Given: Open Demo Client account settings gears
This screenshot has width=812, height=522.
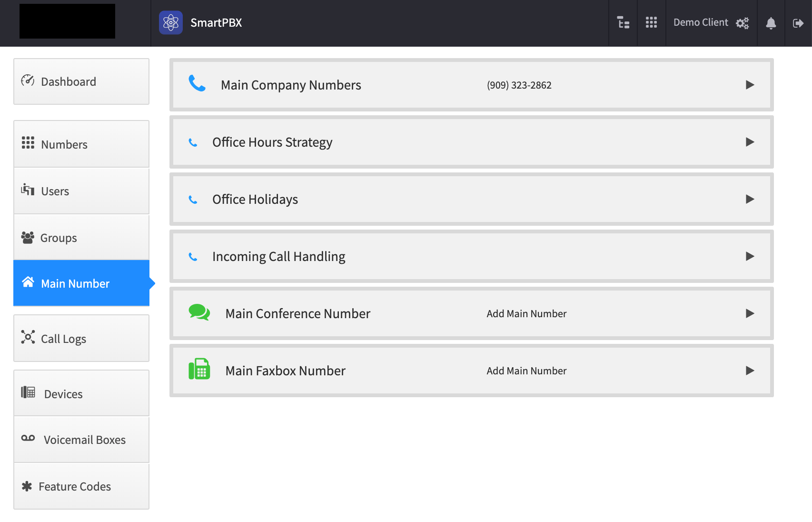Looking at the screenshot, I should click(742, 23).
